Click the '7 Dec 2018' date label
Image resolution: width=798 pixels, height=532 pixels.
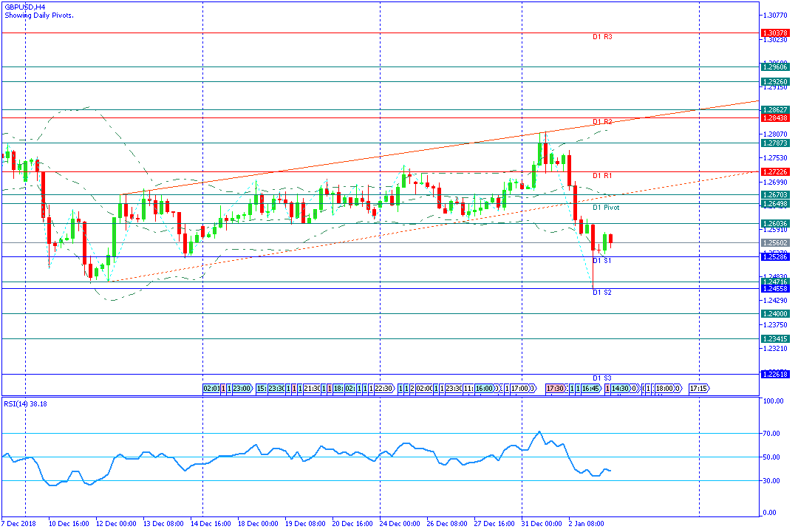pos(18,524)
